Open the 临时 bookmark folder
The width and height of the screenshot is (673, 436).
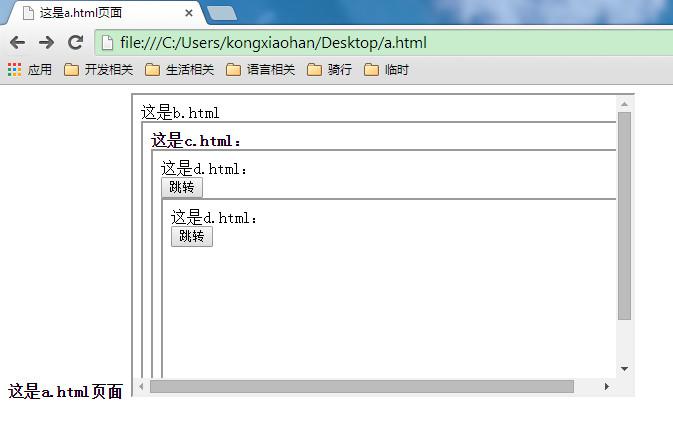click(386, 70)
